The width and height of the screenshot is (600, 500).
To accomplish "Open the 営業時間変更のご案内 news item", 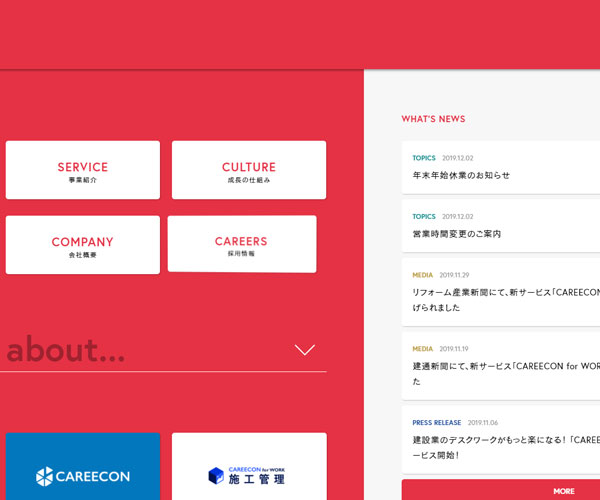I will 456,233.
